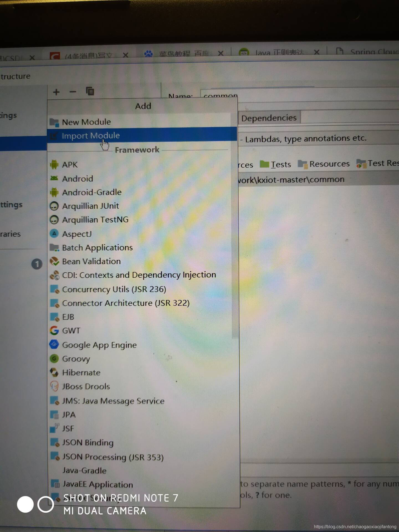The width and height of the screenshot is (399, 532).
Task: Mark as Tests folder button
Action: 275,164
